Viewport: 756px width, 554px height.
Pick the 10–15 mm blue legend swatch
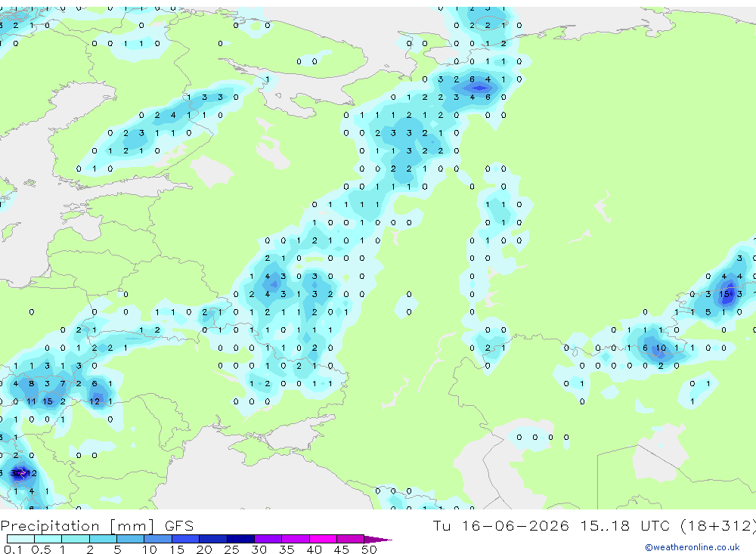pos(158,539)
